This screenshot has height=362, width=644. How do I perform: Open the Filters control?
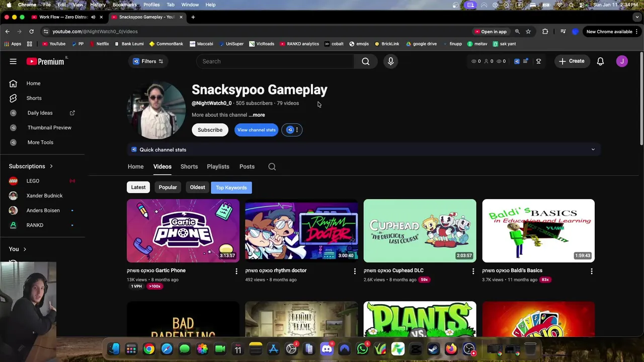(148, 61)
